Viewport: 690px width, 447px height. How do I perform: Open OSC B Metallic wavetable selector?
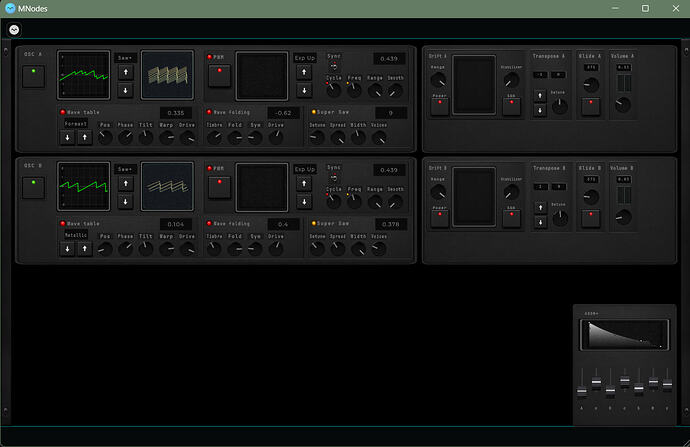[x=76, y=235]
